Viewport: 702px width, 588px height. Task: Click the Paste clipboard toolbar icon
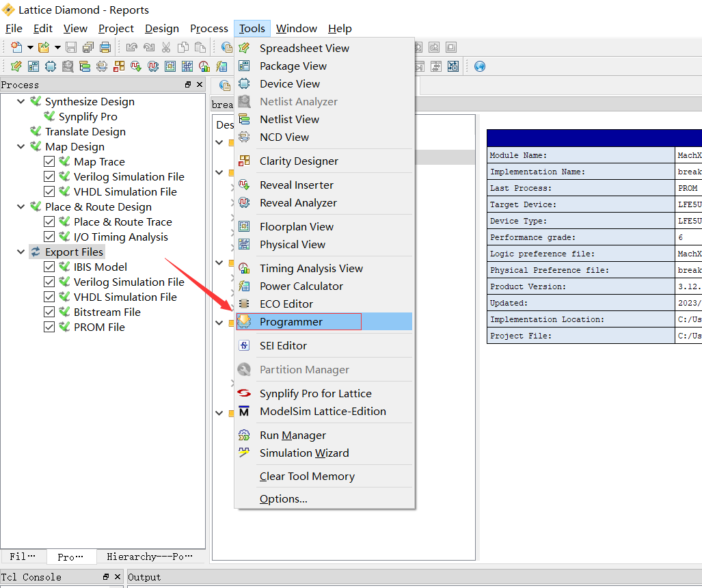200,47
